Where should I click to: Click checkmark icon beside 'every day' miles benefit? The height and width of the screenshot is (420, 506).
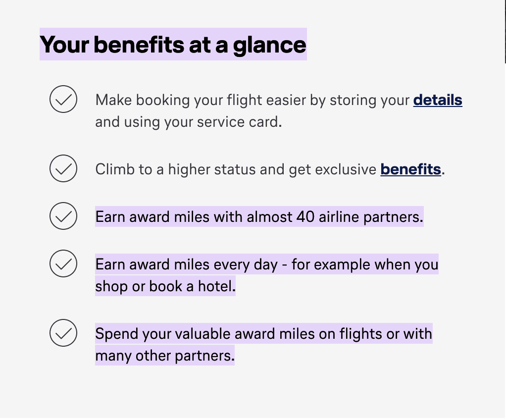[x=63, y=263]
